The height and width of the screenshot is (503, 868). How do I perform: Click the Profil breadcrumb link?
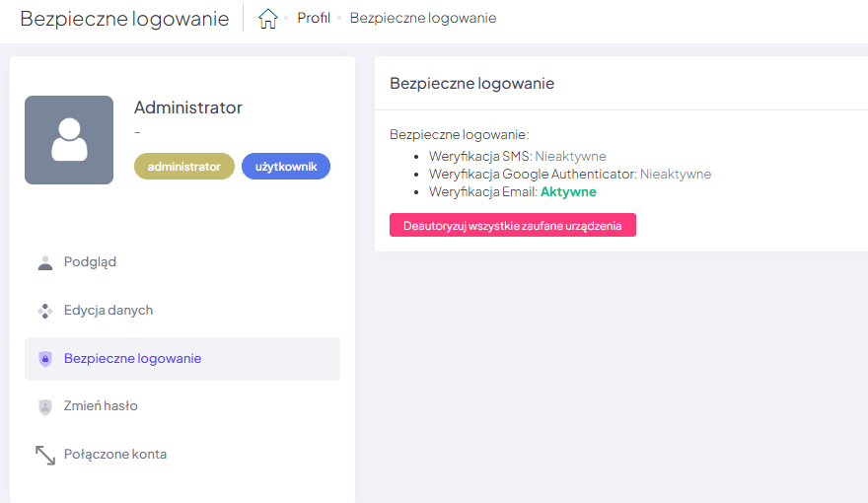(x=314, y=19)
